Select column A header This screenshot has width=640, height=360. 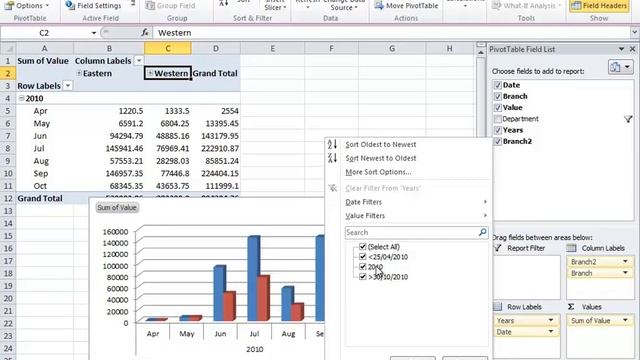click(x=44, y=49)
